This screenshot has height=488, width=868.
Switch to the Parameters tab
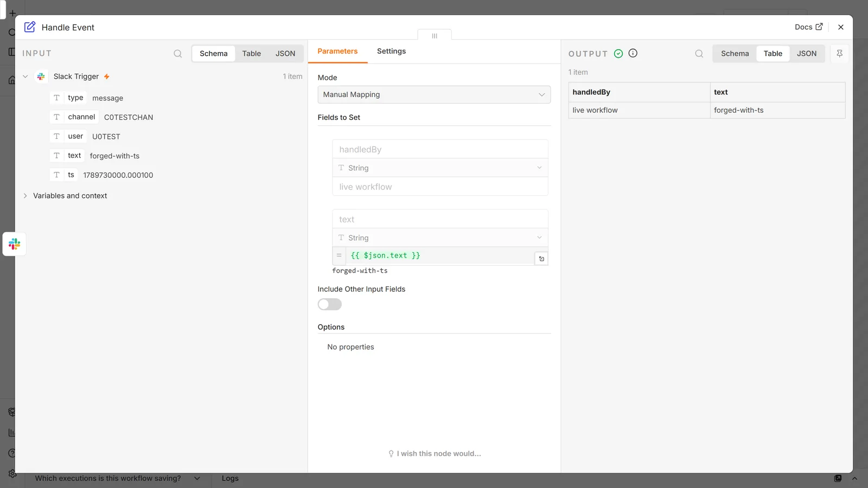click(337, 51)
